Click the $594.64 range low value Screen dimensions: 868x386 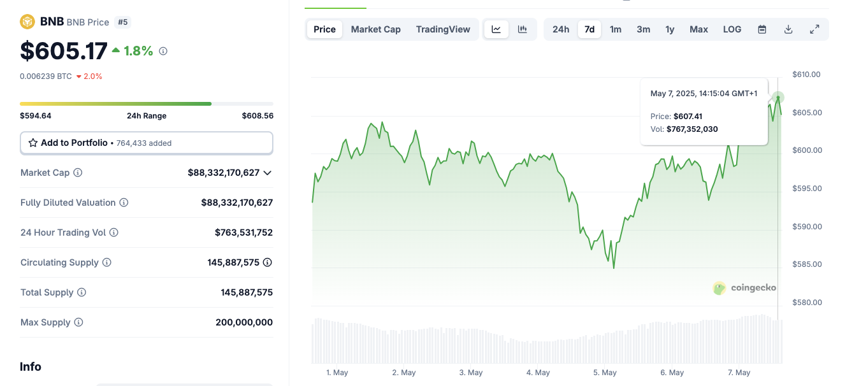click(36, 116)
